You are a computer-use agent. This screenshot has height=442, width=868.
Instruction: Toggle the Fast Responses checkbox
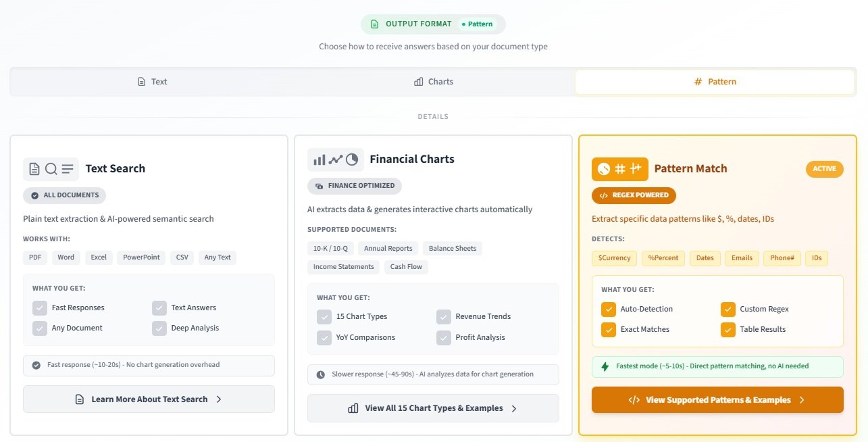pos(40,308)
